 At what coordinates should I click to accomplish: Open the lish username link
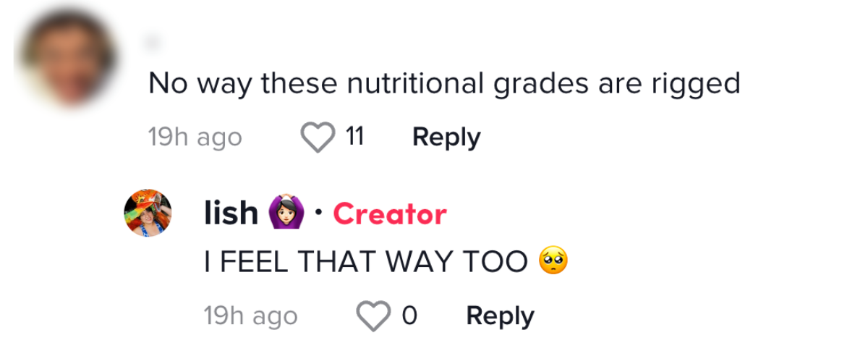[231, 213]
